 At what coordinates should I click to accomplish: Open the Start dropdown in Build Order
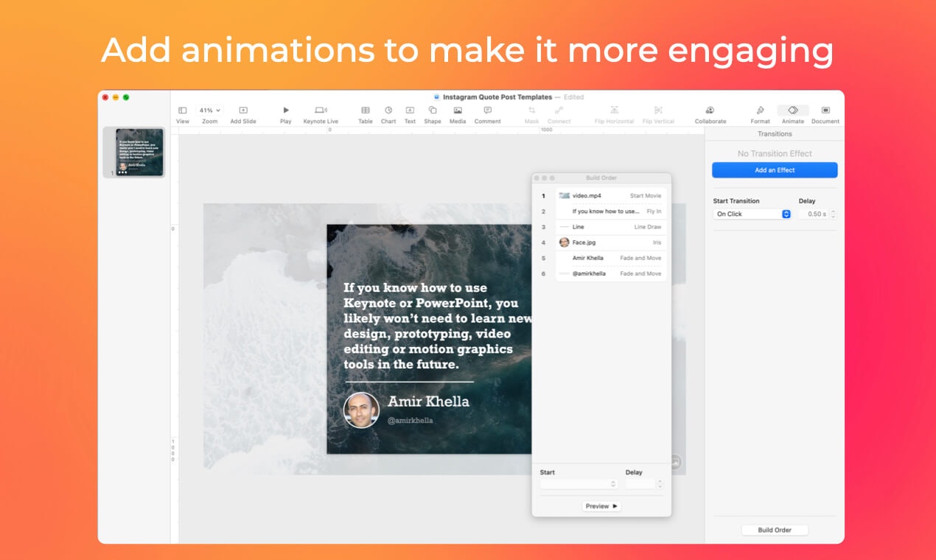pos(579,484)
